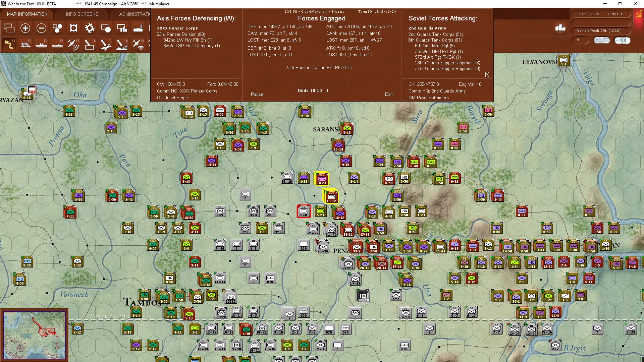Toggle the F1 move mode button
This screenshot has width=644, height=362.
9,44
